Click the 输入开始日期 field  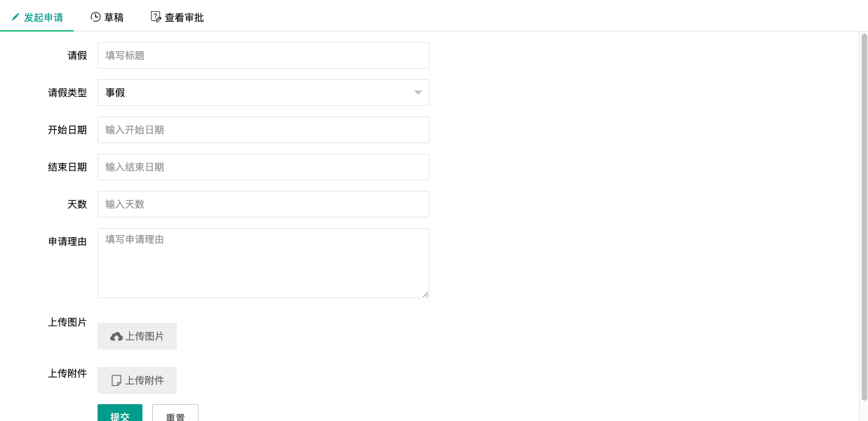click(x=263, y=130)
